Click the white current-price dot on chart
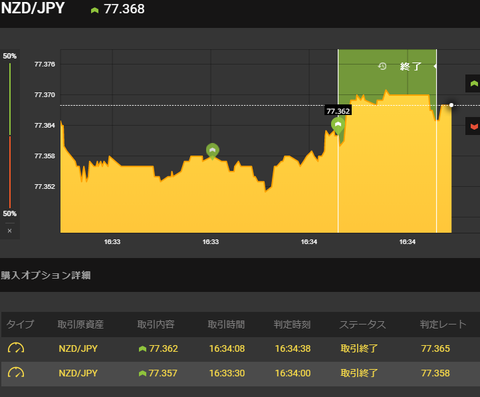The height and width of the screenshot is (397, 480). click(x=451, y=105)
